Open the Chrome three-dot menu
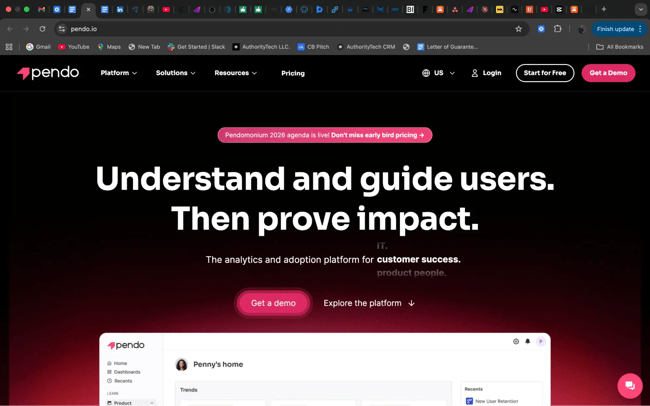The width and height of the screenshot is (650, 406). click(641, 29)
